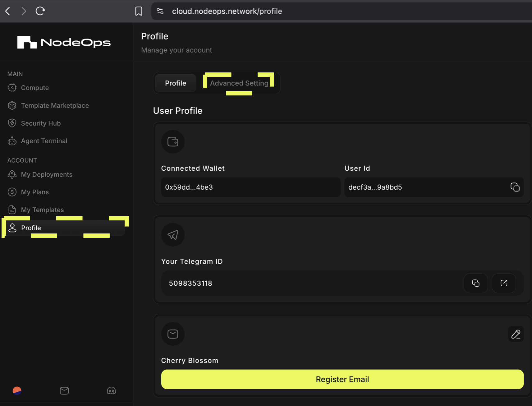Viewport: 532px width, 406px height.
Task: Switch to the Advanced Setting tab
Action: coord(239,83)
